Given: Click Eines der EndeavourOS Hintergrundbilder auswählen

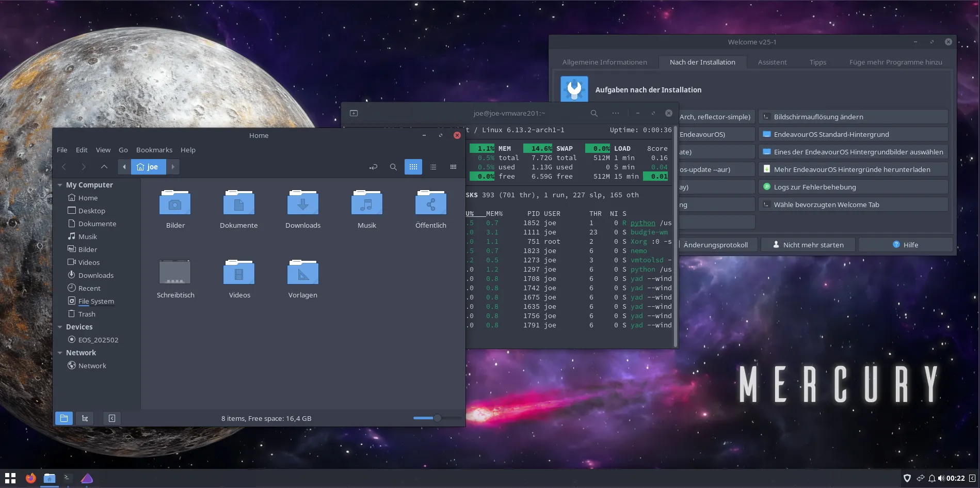Looking at the screenshot, I should click(x=853, y=152).
